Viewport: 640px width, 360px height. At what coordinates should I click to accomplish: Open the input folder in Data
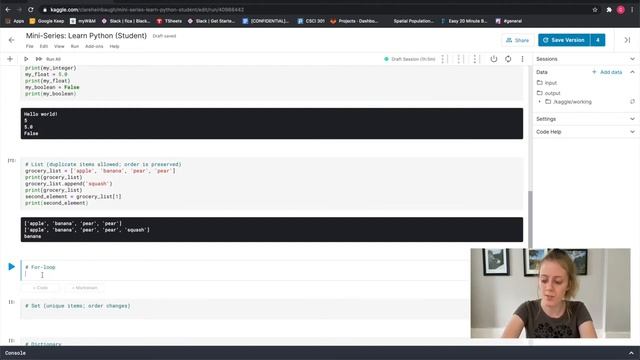coord(547,83)
